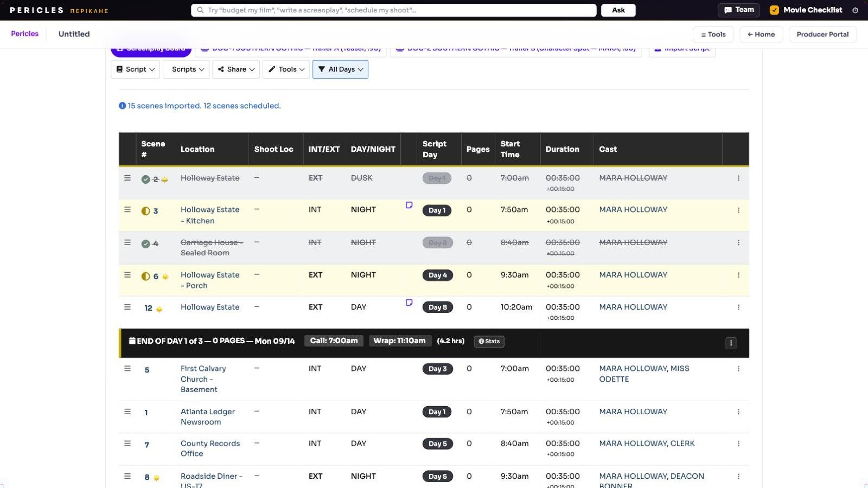Click the Day 4 script day badge
Image resolution: width=868 pixels, height=488 pixels.
coord(437,275)
